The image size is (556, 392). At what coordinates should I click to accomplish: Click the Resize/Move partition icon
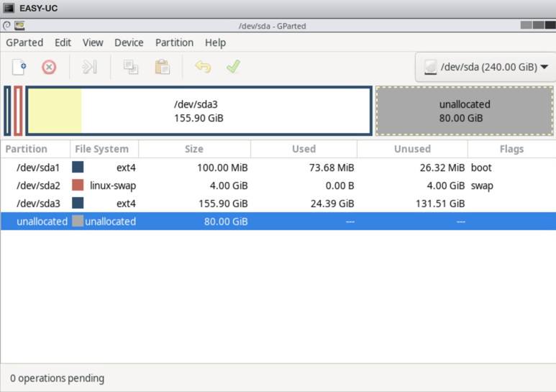coord(89,68)
